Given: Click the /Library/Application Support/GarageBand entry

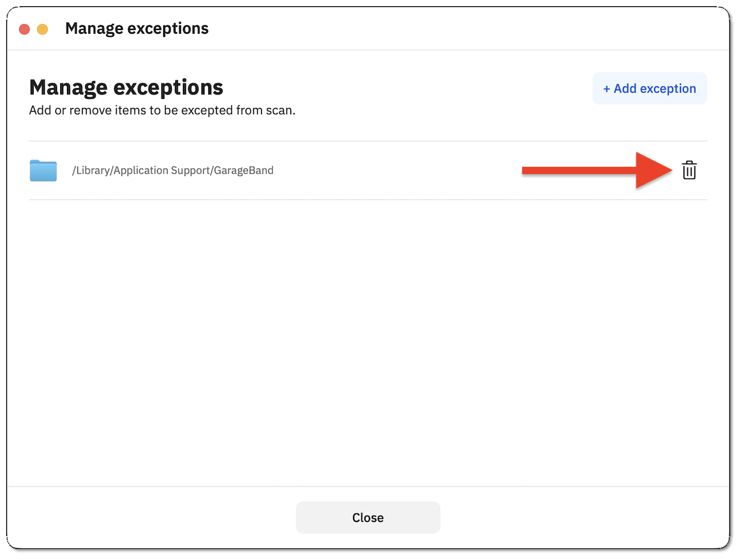Looking at the screenshot, I should coord(173,171).
